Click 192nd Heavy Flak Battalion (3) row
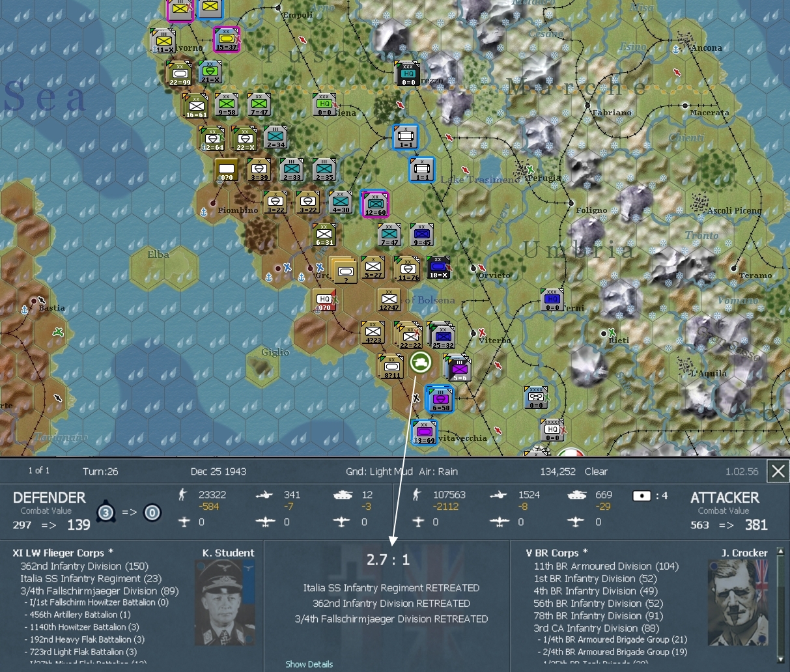 [x=84, y=639]
